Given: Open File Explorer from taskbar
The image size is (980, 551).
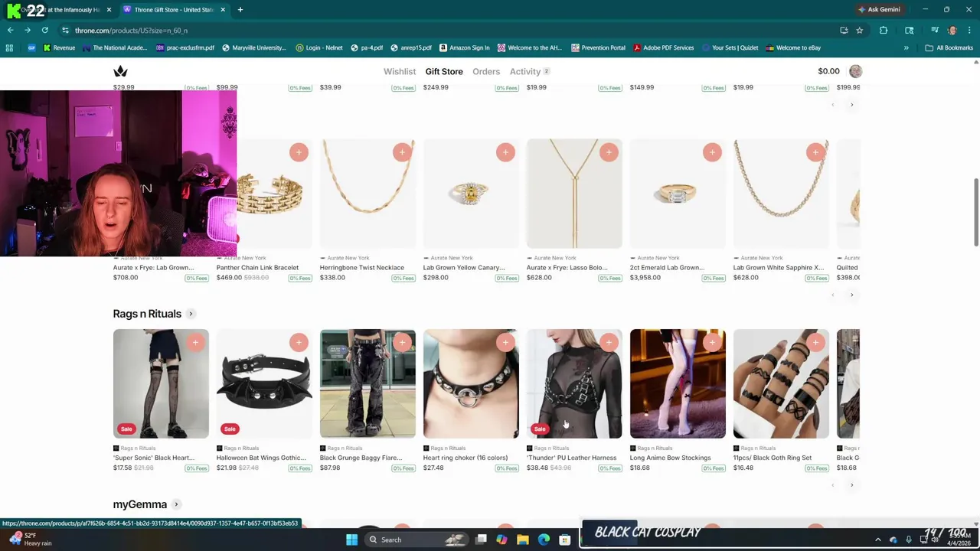Looking at the screenshot, I should coord(523,540).
